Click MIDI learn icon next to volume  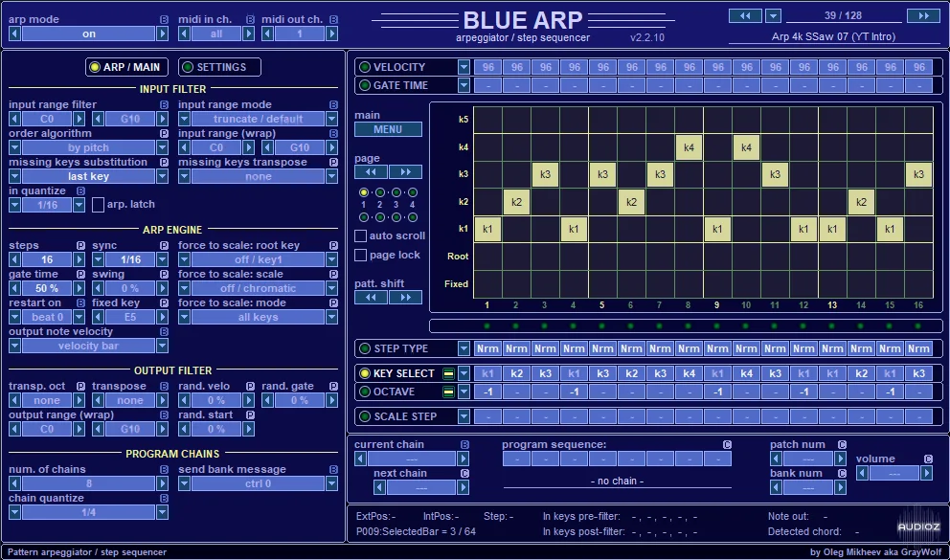[x=928, y=459]
